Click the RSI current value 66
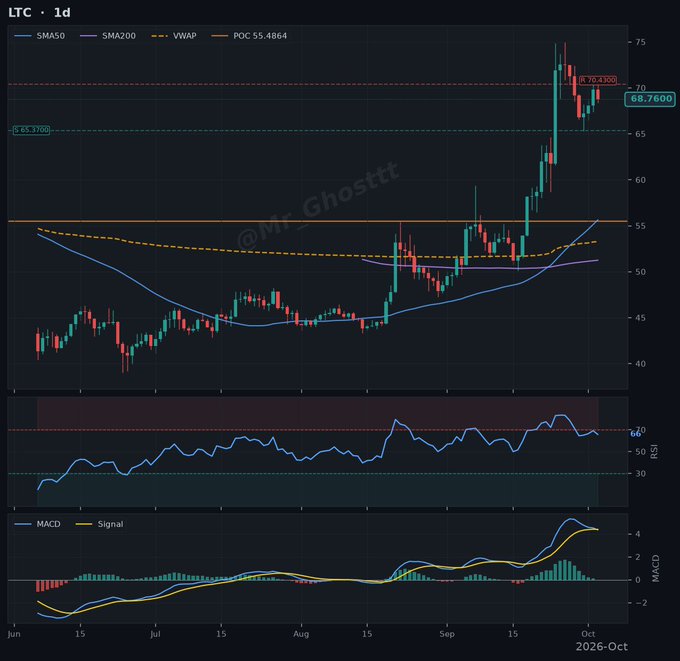Image resolution: width=680 pixels, height=661 pixels. pyautogui.click(x=635, y=434)
